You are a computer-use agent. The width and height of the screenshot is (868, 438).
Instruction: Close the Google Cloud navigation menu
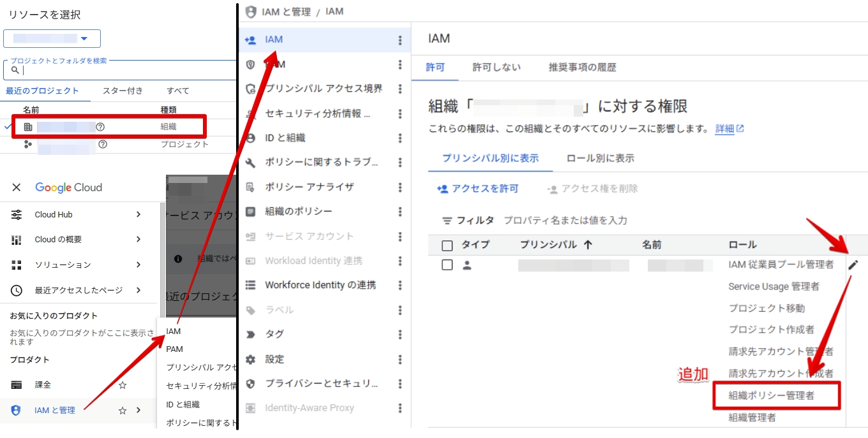click(17, 187)
